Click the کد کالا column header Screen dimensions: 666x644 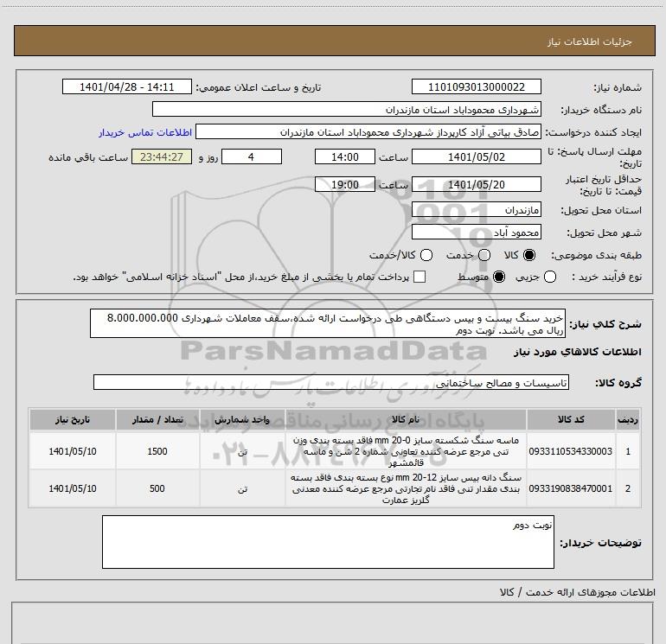[571, 420]
